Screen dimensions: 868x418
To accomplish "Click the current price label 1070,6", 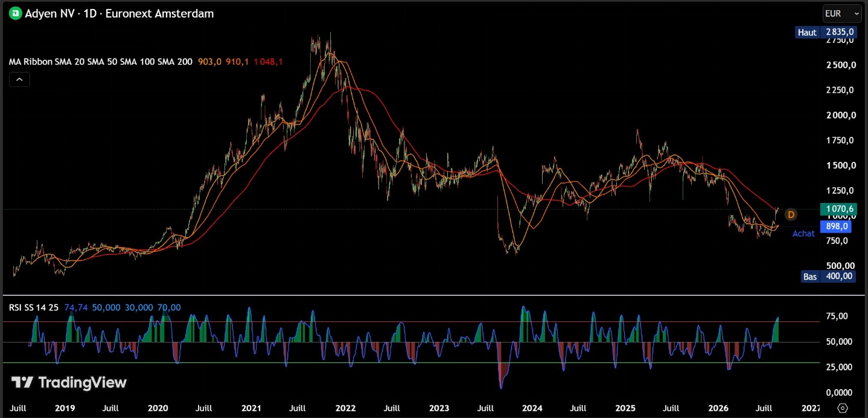I will tap(838, 209).
